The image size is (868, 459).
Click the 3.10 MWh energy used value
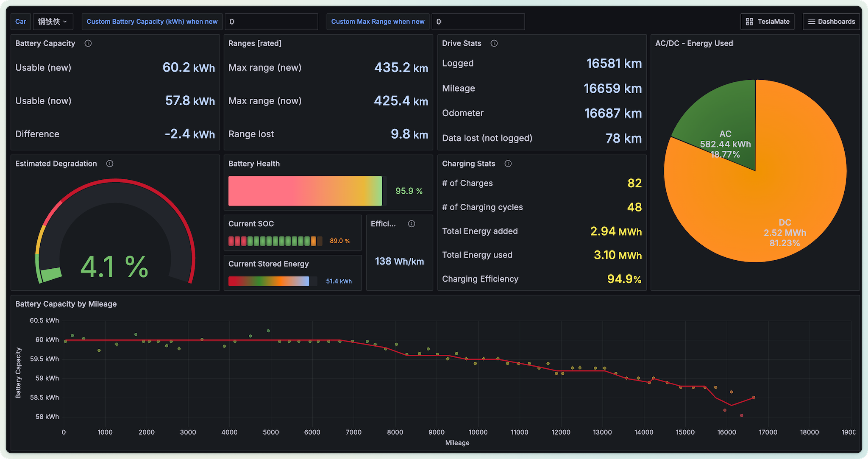pos(618,255)
